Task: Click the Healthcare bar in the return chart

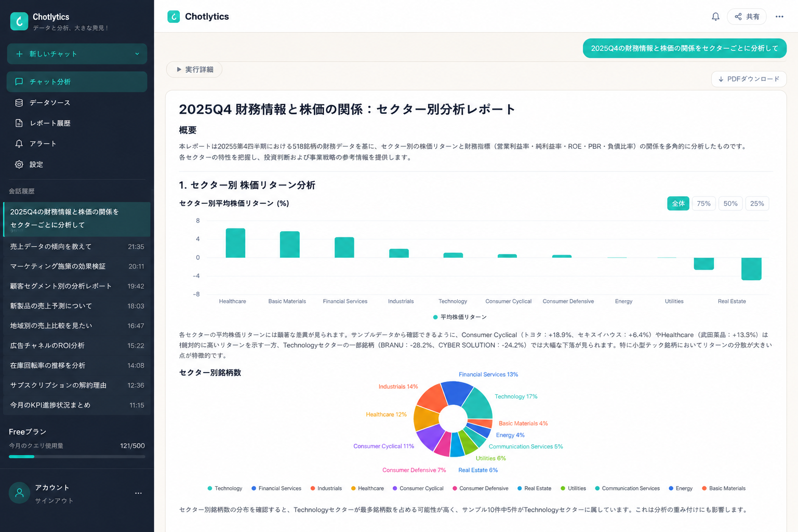Action: tap(235, 243)
